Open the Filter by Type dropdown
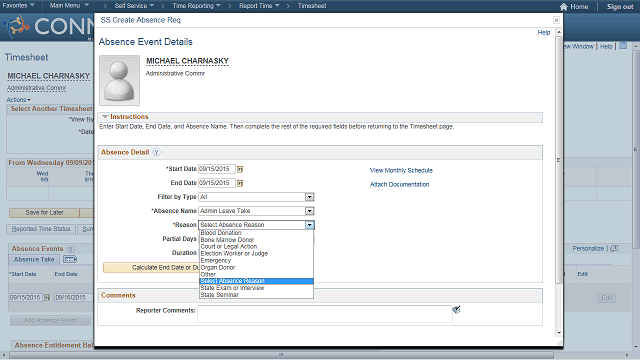The width and height of the screenshot is (640, 360). [309, 197]
